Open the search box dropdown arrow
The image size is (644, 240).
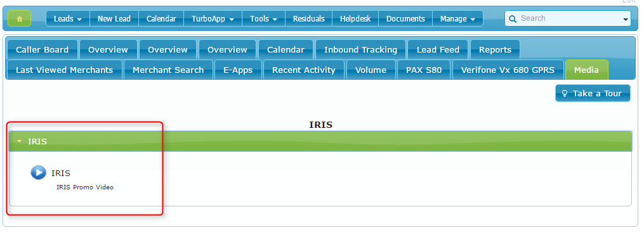coord(626,19)
